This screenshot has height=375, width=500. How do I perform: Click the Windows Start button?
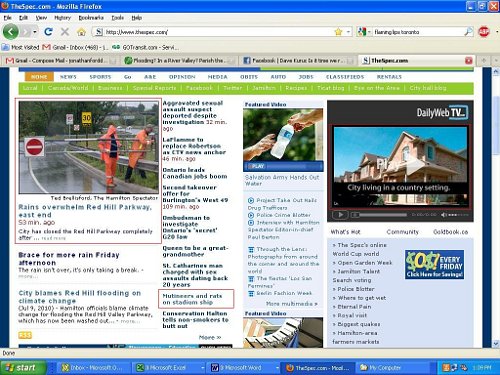(23, 368)
